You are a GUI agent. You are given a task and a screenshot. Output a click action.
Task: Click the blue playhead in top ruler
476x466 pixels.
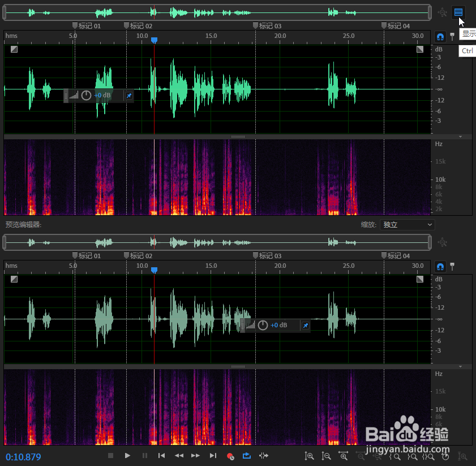pos(154,40)
